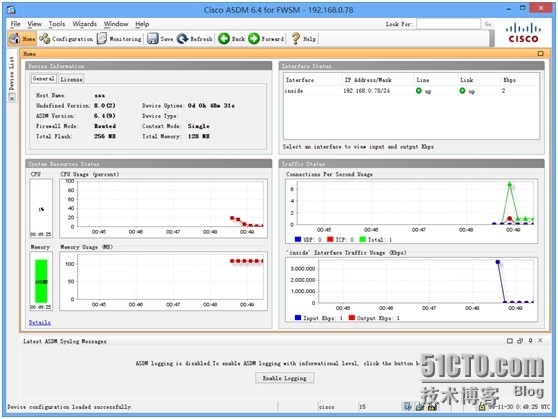Screen dimensions: 558x419
Task: Click the green Memory usage bar
Action: pyautogui.click(x=41, y=281)
